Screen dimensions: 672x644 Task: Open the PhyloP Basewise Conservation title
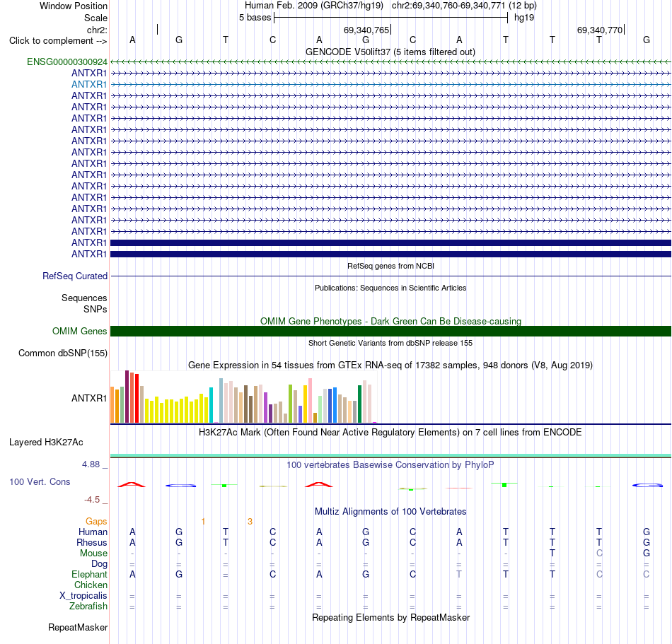click(x=390, y=464)
